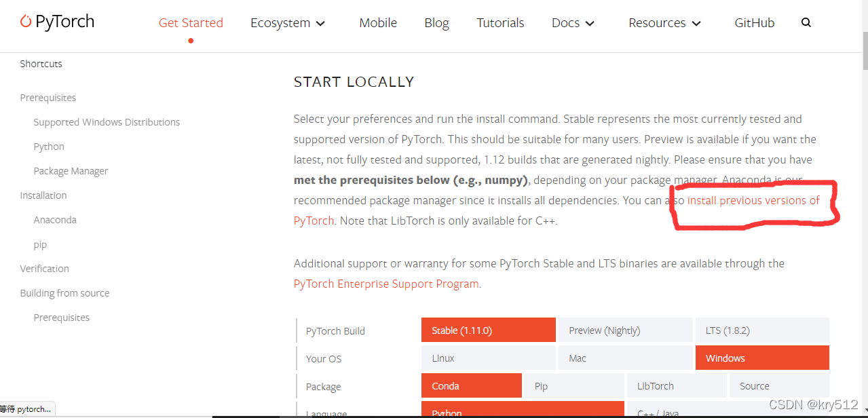Open Prerequisites under Building from source
This screenshot has height=418, width=868.
tap(61, 318)
